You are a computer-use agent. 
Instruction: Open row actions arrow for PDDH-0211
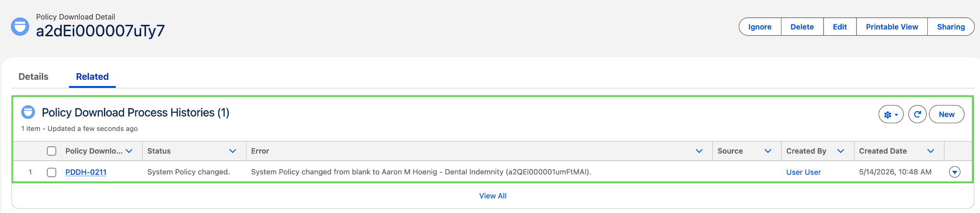coord(955,172)
